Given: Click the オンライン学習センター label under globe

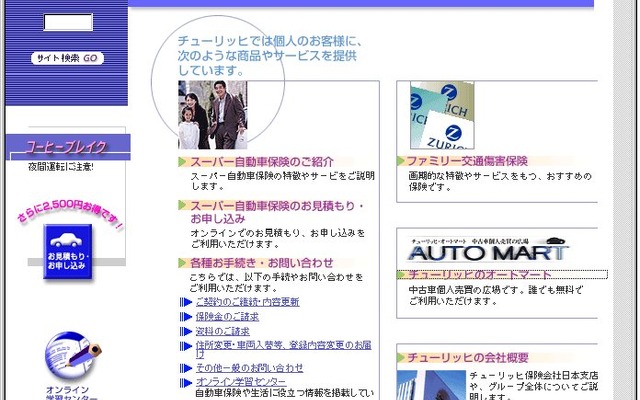Looking at the screenshot, I should point(71,394).
